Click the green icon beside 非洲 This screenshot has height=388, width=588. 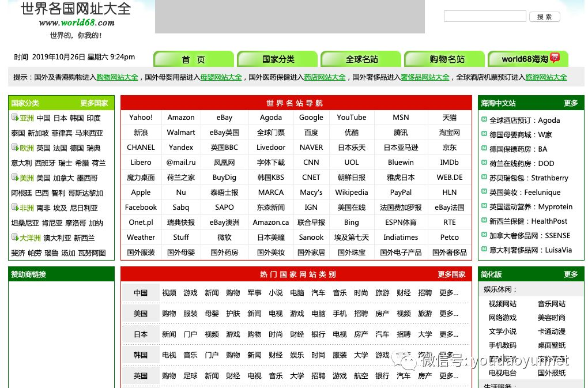15,208
